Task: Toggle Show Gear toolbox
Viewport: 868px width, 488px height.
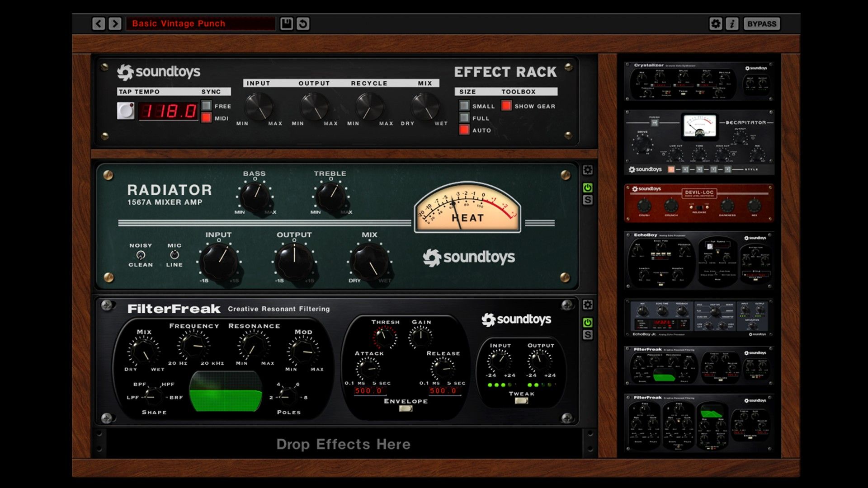Action: pos(506,106)
